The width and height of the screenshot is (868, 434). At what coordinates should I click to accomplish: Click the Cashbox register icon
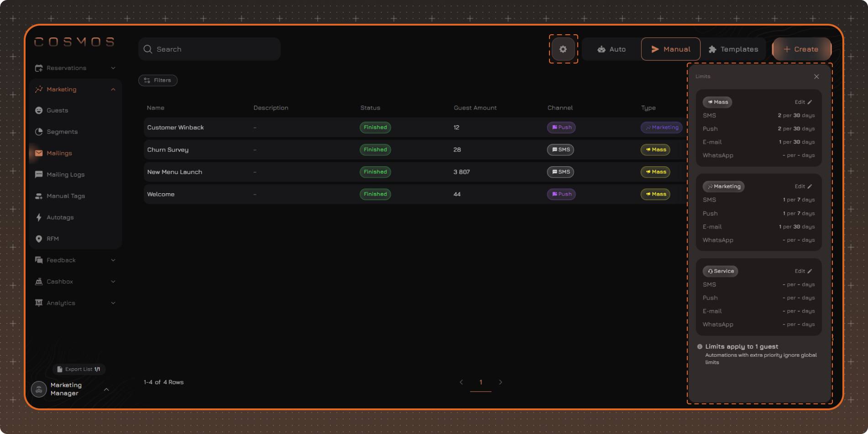tap(39, 281)
